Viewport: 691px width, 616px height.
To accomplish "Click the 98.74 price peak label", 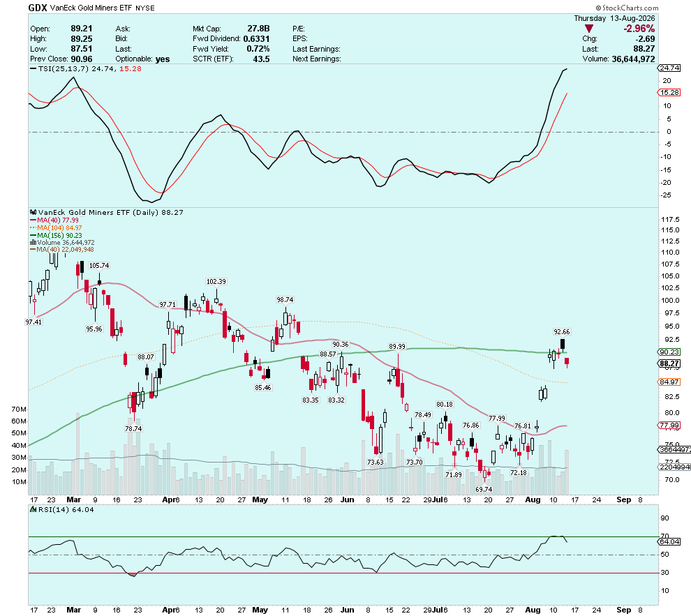I will point(285,299).
